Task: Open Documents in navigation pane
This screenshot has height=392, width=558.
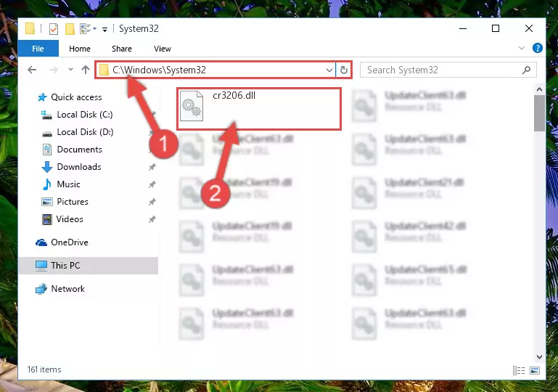Action: (79, 150)
